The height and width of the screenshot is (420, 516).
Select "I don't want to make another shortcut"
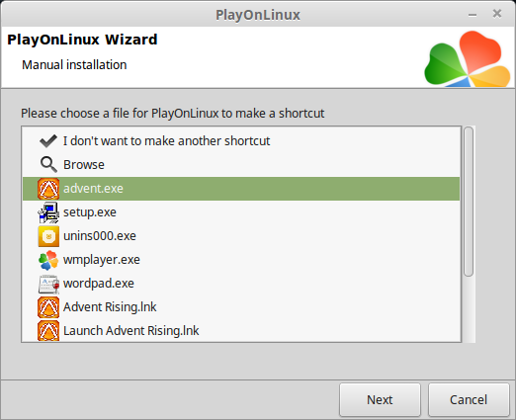pyautogui.click(x=166, y=141)
